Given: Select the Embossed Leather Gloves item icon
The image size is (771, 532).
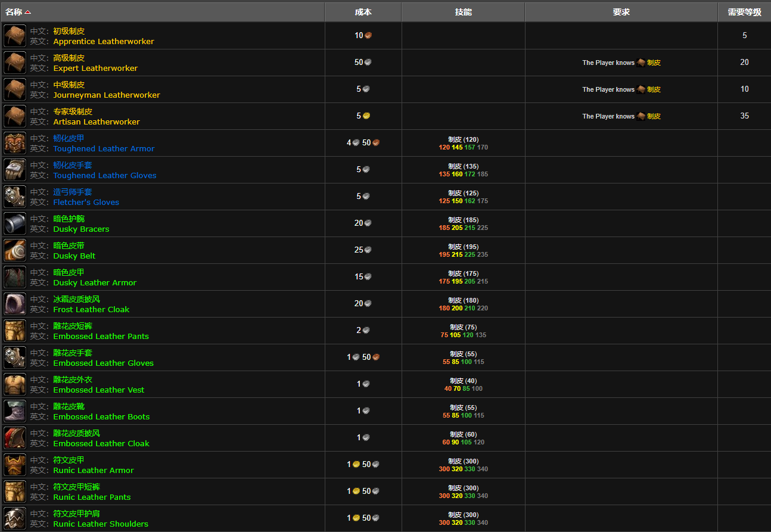Looking at the screenshot, I should [15, 357].
